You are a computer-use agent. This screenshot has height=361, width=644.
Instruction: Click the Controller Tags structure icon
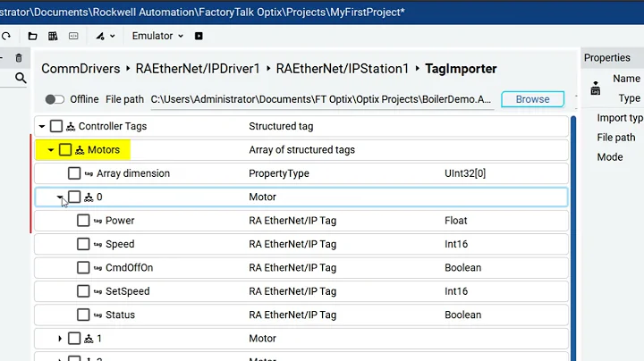point(71,126)
